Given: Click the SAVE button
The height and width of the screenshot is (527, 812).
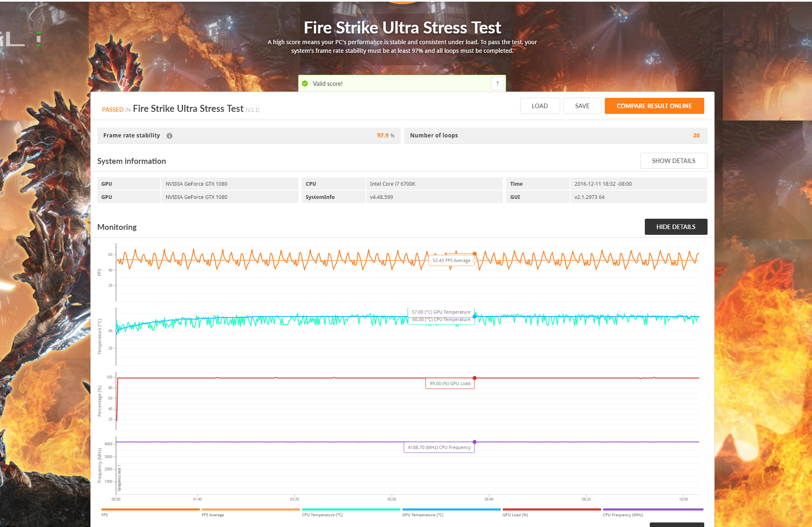Looking at the screenshot, I should (x=582, y=106).
